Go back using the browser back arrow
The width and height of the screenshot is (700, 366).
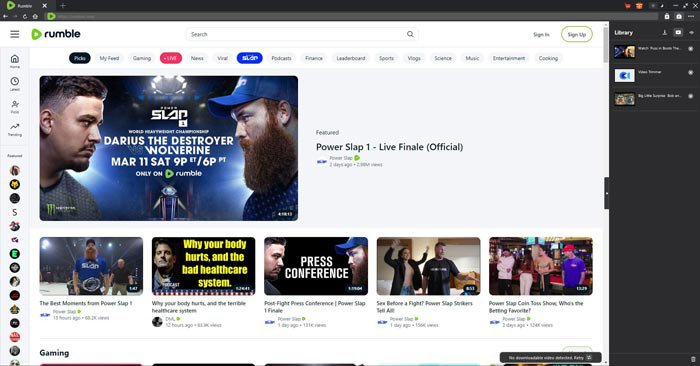tap(5, 16)
